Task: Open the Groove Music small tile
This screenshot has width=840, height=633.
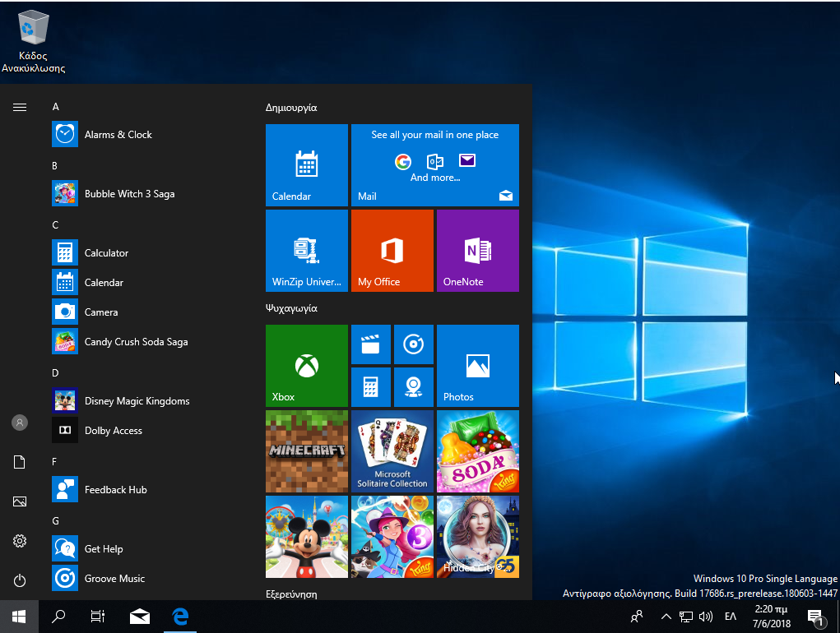Action: pos(414,344)
